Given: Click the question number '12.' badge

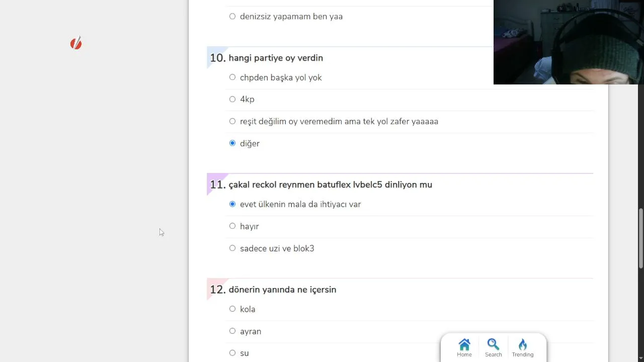Looking at the screenshot, I should [217, 290].
